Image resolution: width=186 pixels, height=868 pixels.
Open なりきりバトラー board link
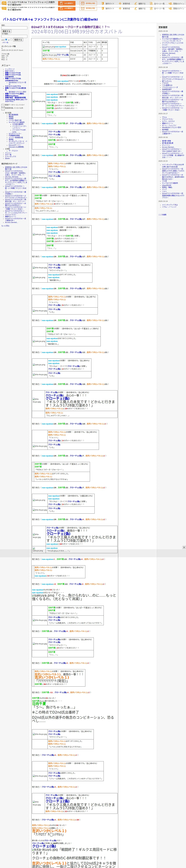click(15, 134)
